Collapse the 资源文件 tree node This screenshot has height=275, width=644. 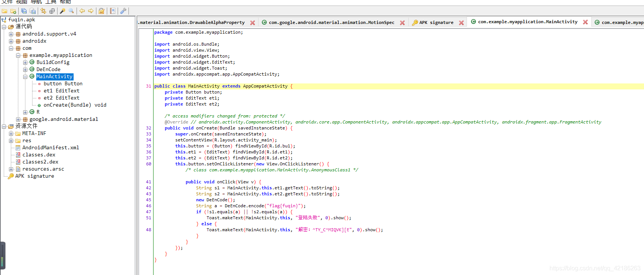tap(4, 126)
